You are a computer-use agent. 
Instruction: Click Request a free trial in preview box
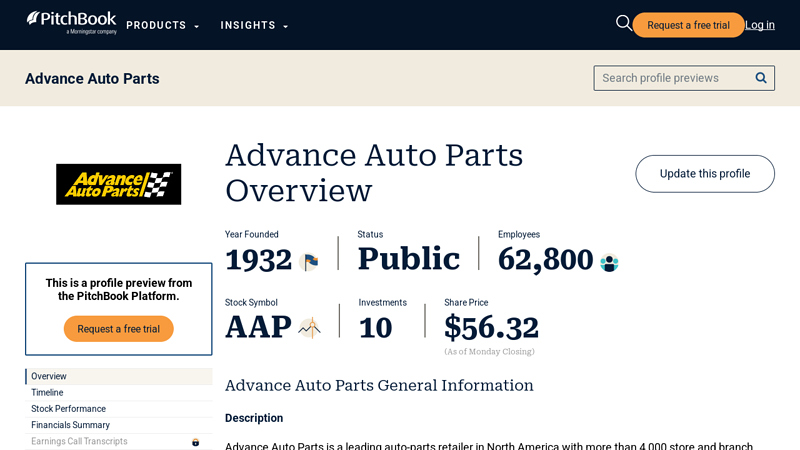pyautogui.click(x=118, y=329)
